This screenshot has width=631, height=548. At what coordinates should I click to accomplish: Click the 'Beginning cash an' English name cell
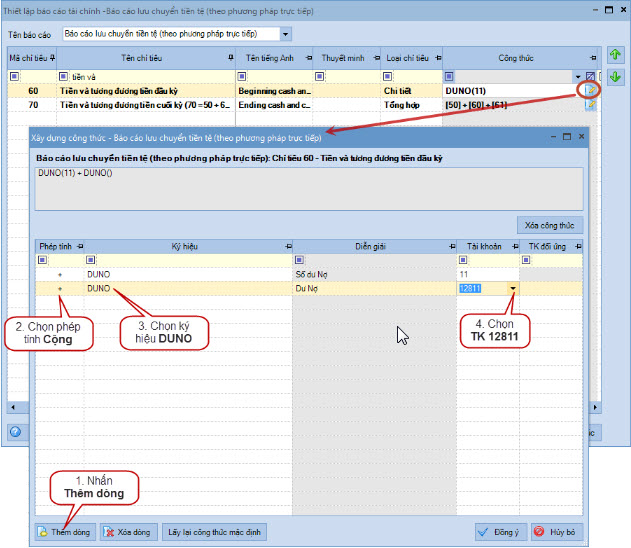(x=274, y=91)
